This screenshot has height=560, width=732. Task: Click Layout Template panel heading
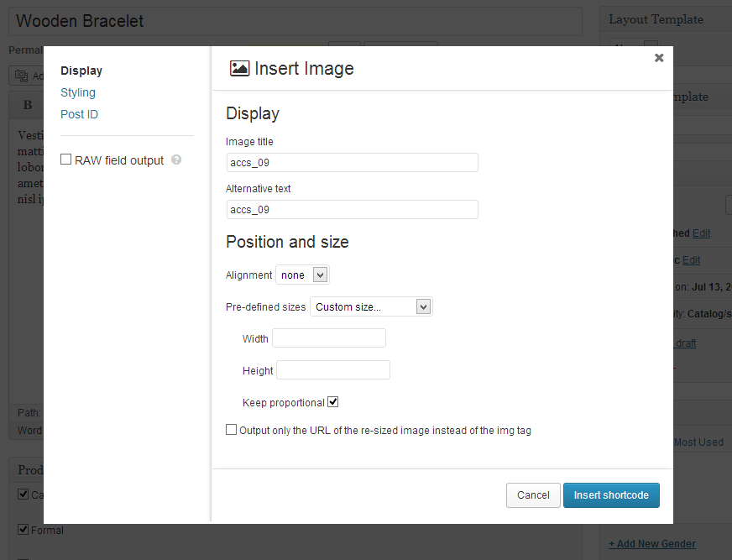[656, 19]
